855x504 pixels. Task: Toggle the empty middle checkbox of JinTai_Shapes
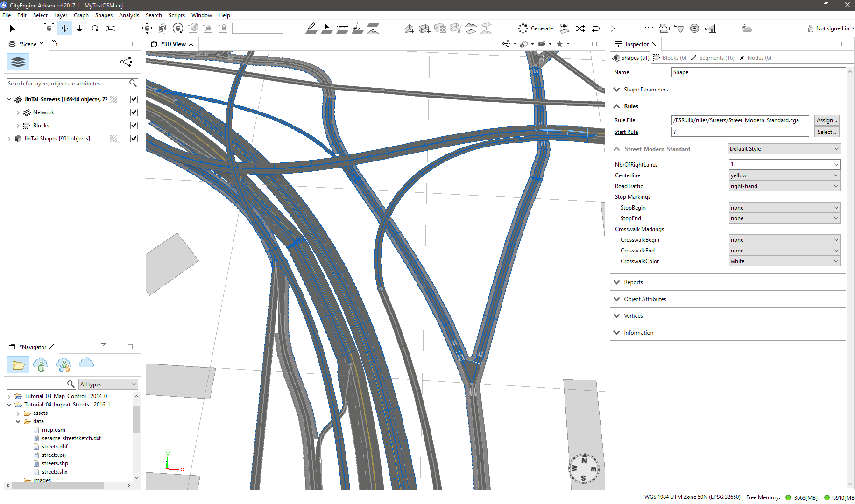coord(124,139)
